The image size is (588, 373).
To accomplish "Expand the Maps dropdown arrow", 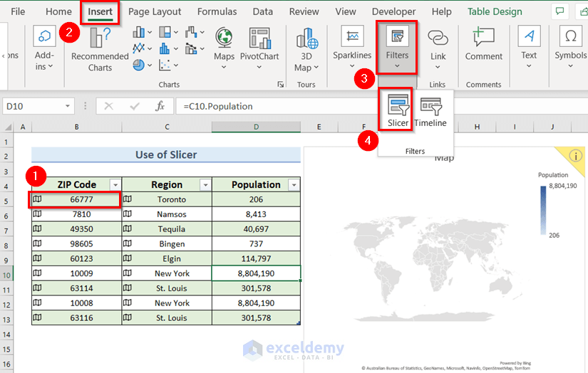I will pyautogui.click(x=224, y=68).
